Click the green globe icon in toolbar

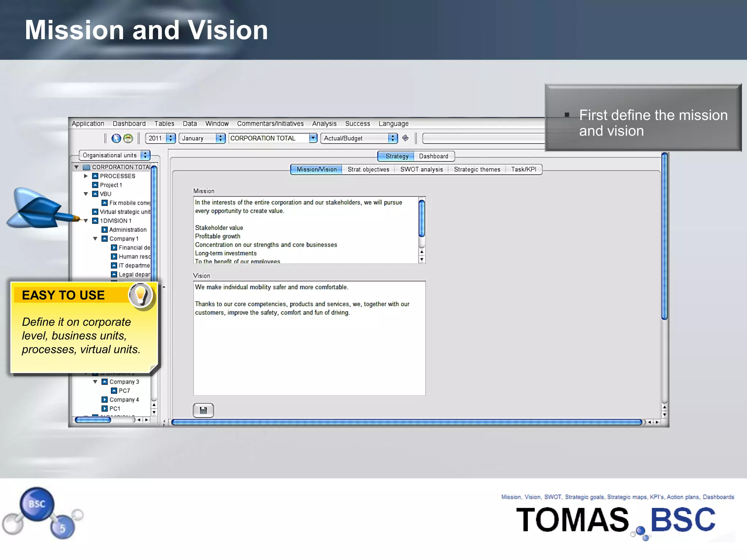pyautogui.click(x=128, y=139)
